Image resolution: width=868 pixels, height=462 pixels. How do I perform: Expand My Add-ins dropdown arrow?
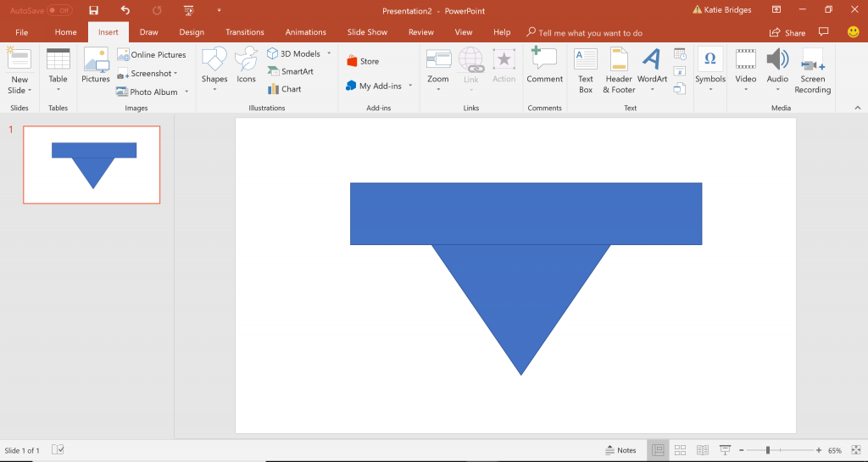click(x=410, y=86)
